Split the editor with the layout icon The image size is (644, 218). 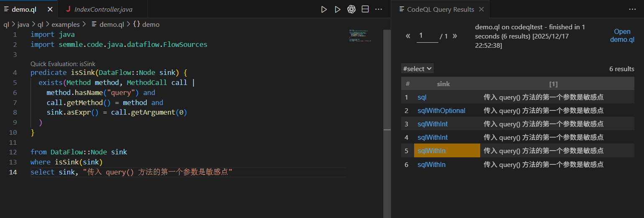365,9
